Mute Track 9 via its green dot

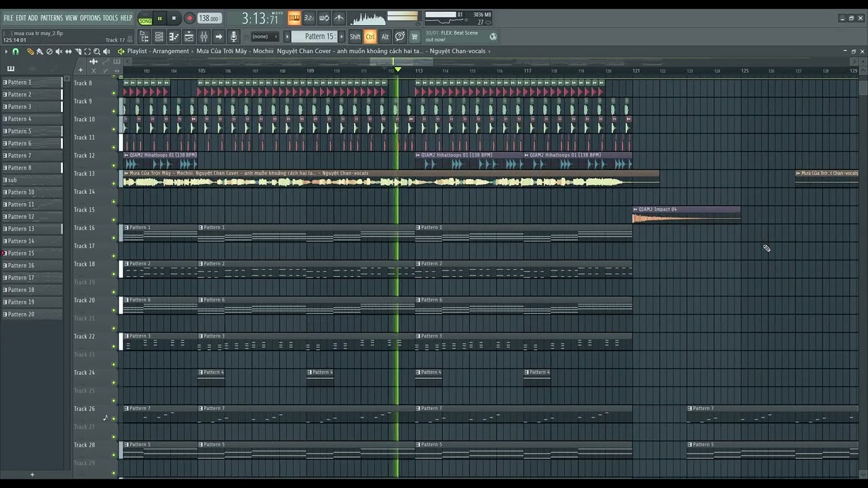click(x=114, y=111)
